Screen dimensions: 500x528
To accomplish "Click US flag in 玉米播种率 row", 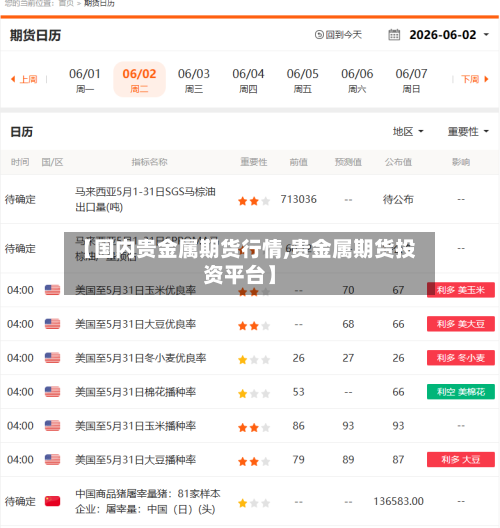I will tap(52, 426).
